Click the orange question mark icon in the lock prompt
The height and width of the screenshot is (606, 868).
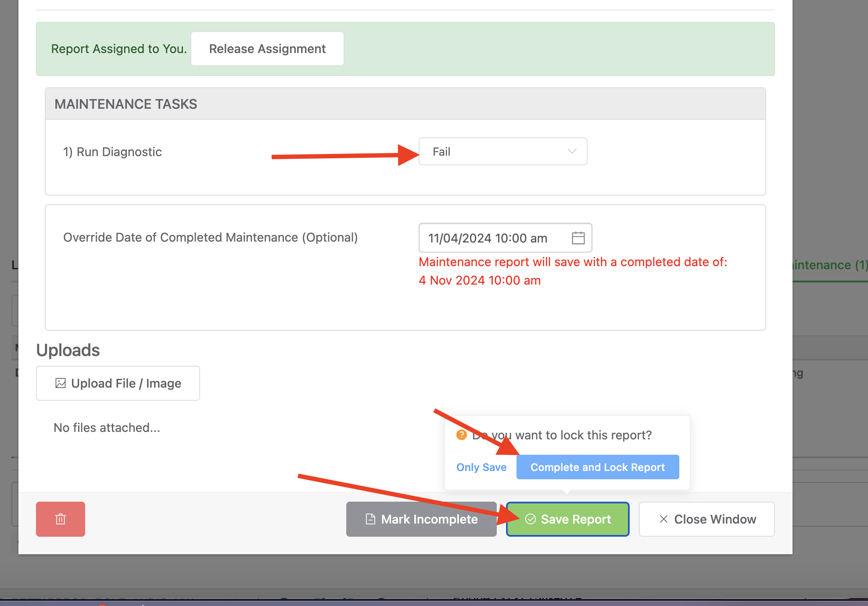(462, 435)
